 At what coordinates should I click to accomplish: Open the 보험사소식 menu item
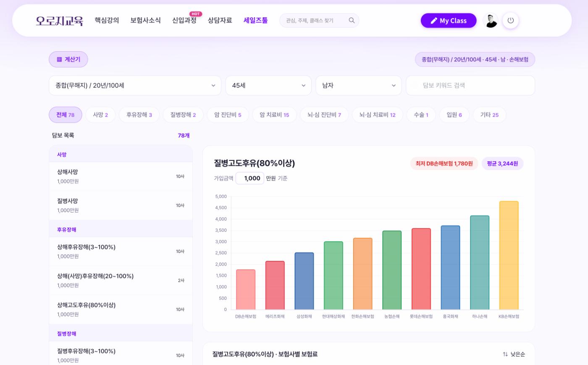[x=145, y=20]
